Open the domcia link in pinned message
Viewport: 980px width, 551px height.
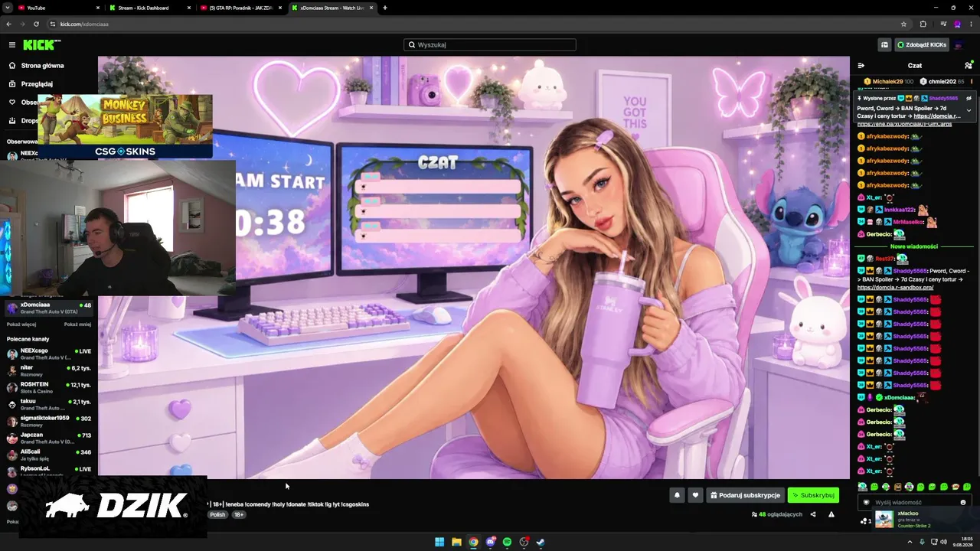click(937, 116)
